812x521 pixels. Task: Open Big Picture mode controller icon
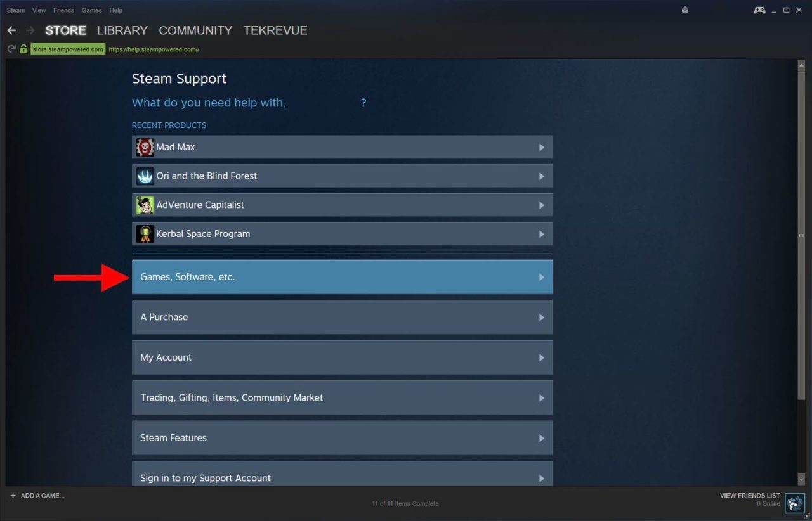(759, 10)
